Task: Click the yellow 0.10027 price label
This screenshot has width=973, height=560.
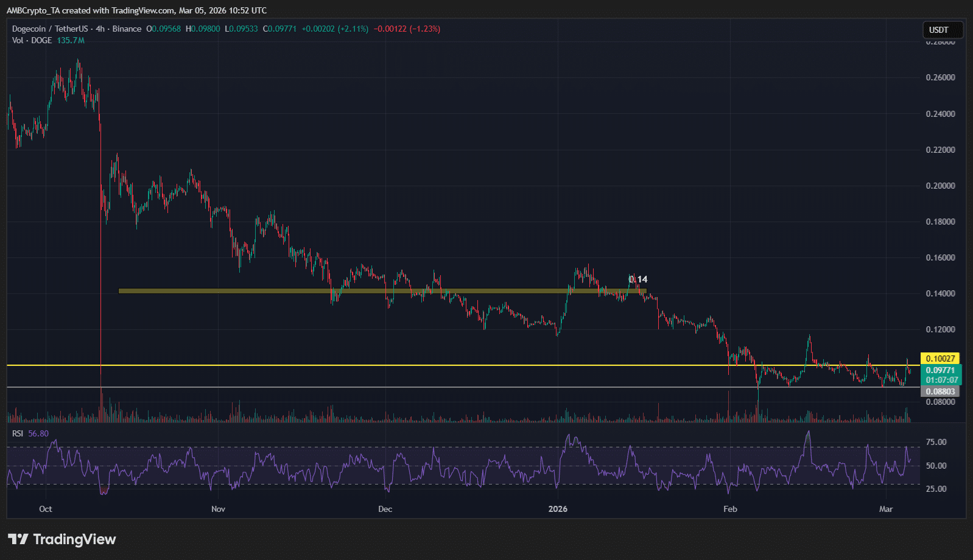Action: [940, 359]
